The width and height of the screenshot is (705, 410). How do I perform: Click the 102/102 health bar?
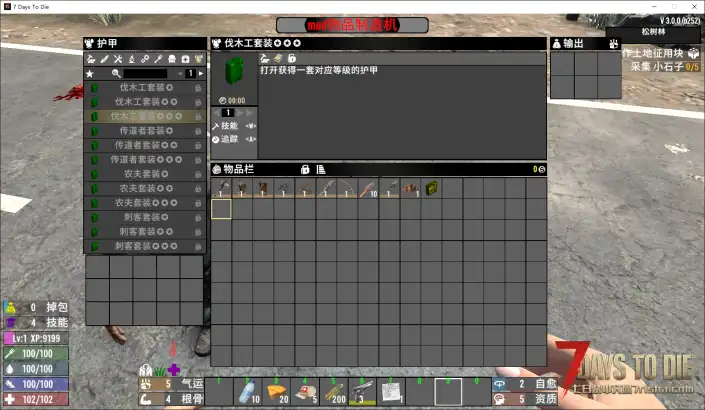coord(36,399)
